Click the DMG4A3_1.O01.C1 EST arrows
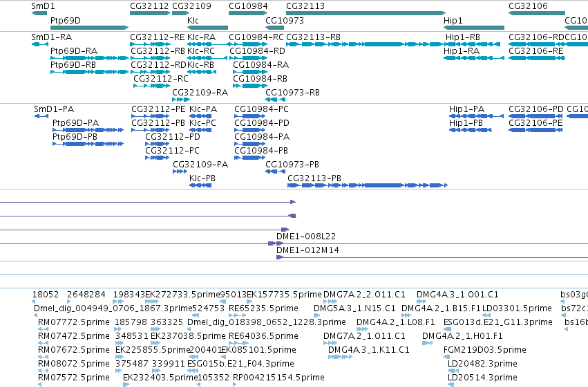Image resolution: width=588 pixels, height=388 pixels. [x=421, y=302]
